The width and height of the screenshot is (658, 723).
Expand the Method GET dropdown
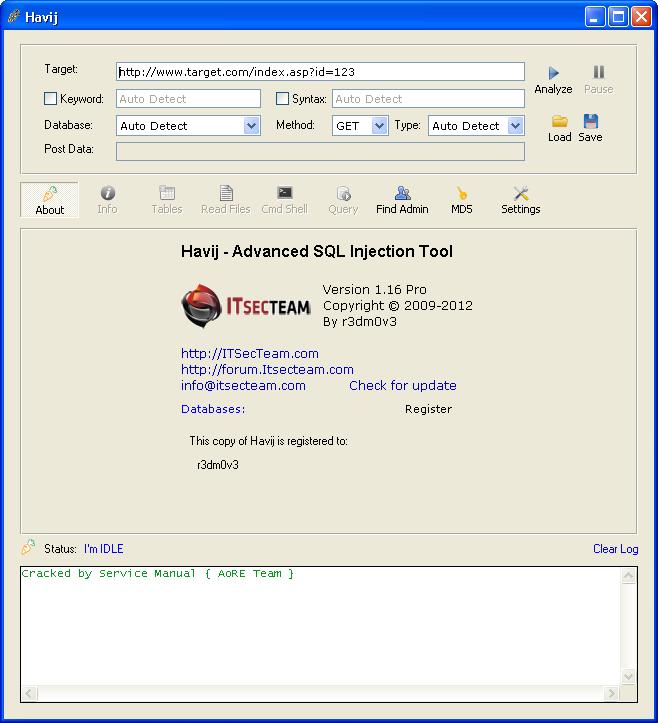coord(379,126)
